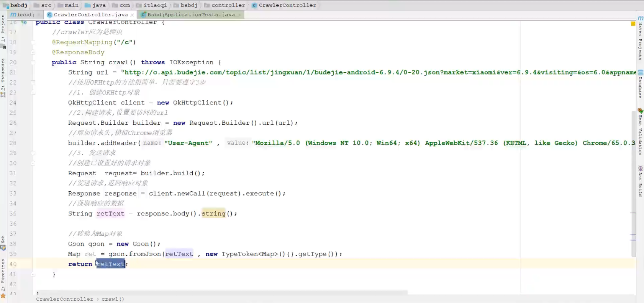Click line number 33 in gutter
This screenshot has height=303, width=644.
13,194
